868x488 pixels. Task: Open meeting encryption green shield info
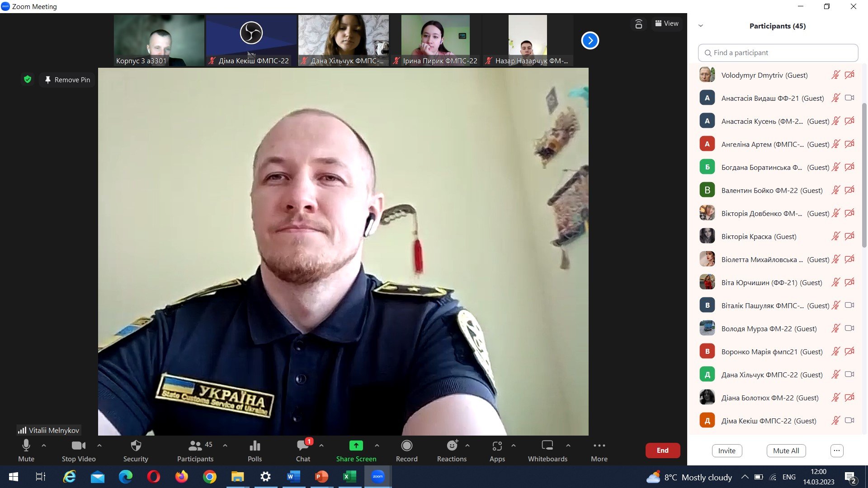[28, 80]
